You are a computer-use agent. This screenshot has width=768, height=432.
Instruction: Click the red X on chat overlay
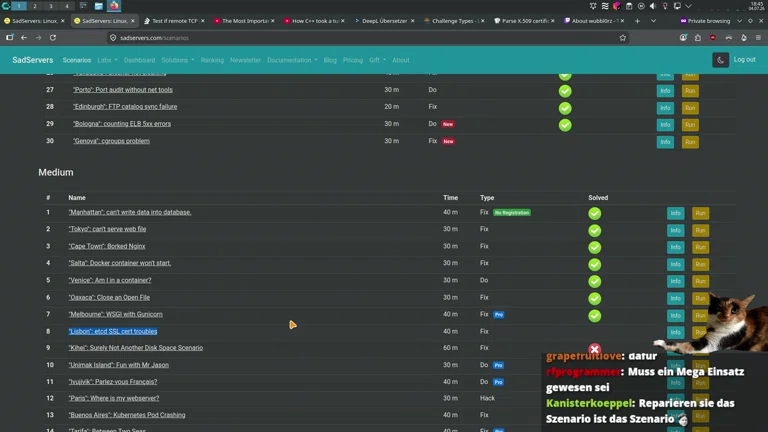coord(595,349)
